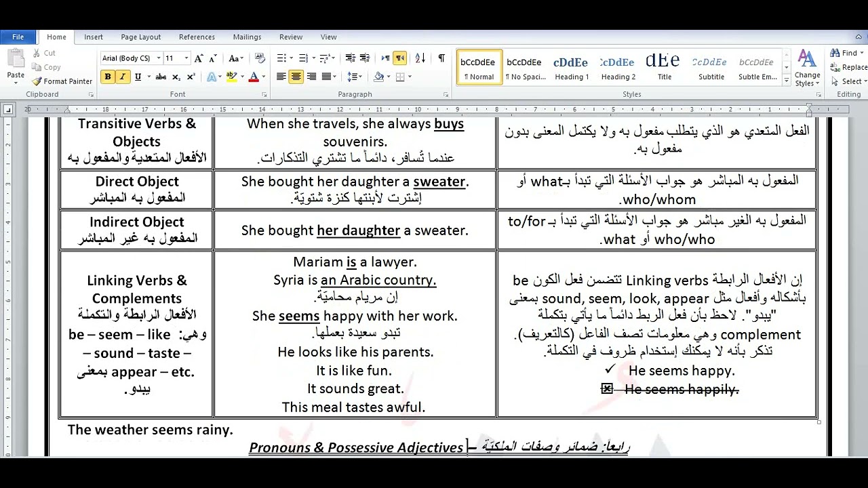Open the font size dropdown
Viewport: 868px width, 488px height.
186,58
